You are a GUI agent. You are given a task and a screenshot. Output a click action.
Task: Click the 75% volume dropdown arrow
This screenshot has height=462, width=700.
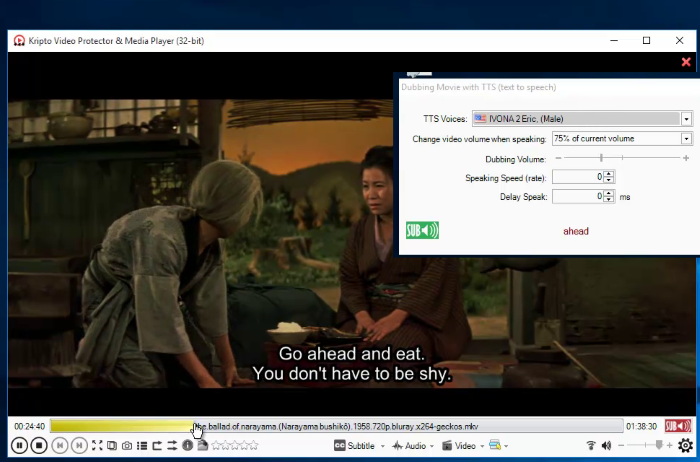pos(687,139)
